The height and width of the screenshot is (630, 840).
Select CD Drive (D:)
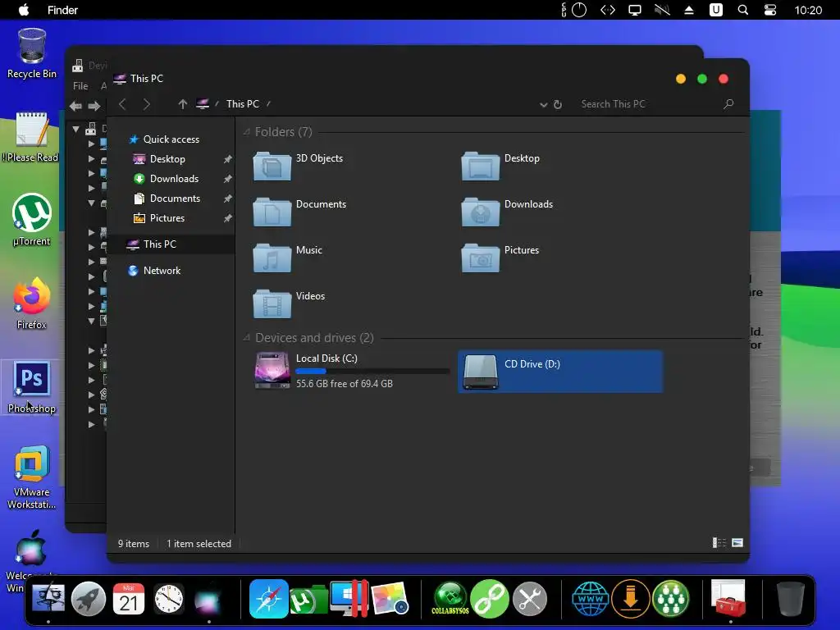pyautogui.click(x=560, y=372)
